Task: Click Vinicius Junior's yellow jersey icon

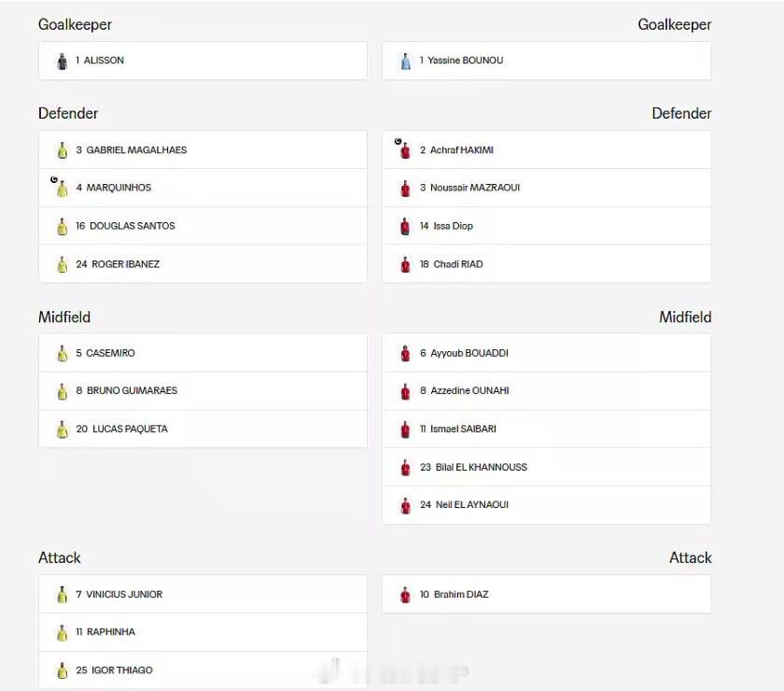Action: click(62, 595)
